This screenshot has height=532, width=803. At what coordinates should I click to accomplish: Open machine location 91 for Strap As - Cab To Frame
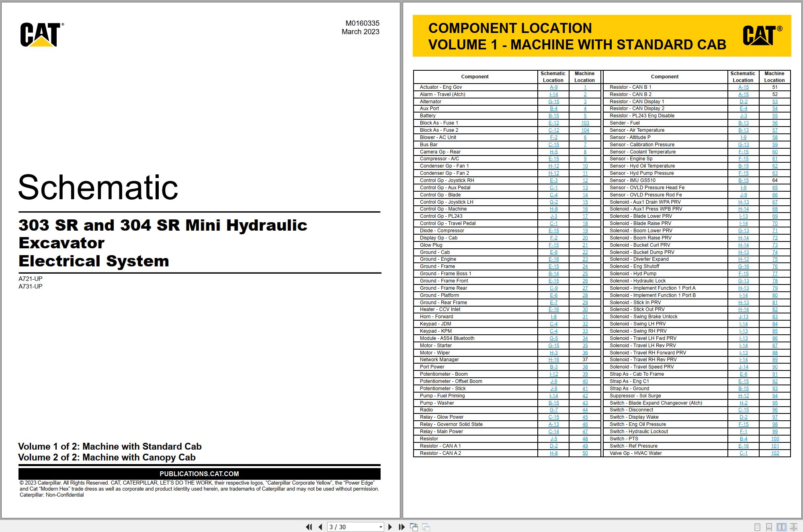click(x=775, y=374)
